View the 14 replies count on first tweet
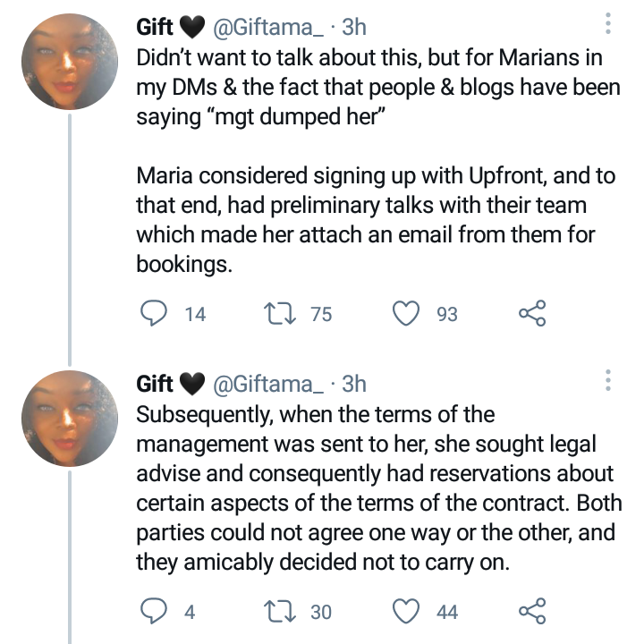Viewport: 644px width, 644px height. pyautogui.click(x=194, y=314)
